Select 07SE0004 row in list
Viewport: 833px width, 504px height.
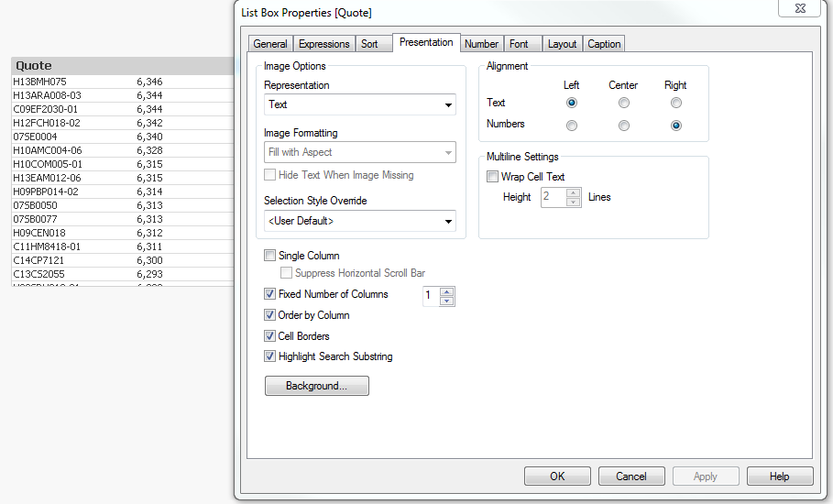(x=122, y=137)
